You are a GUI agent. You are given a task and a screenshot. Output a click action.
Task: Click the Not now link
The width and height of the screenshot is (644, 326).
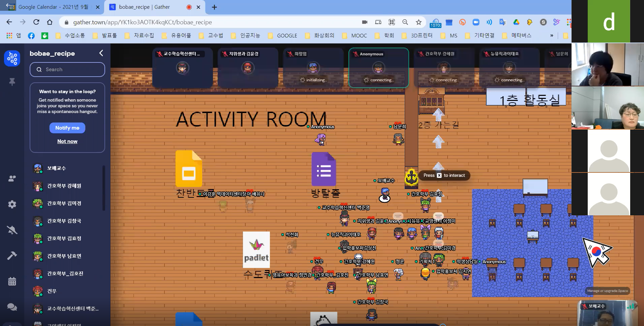[x=67, y=141]
